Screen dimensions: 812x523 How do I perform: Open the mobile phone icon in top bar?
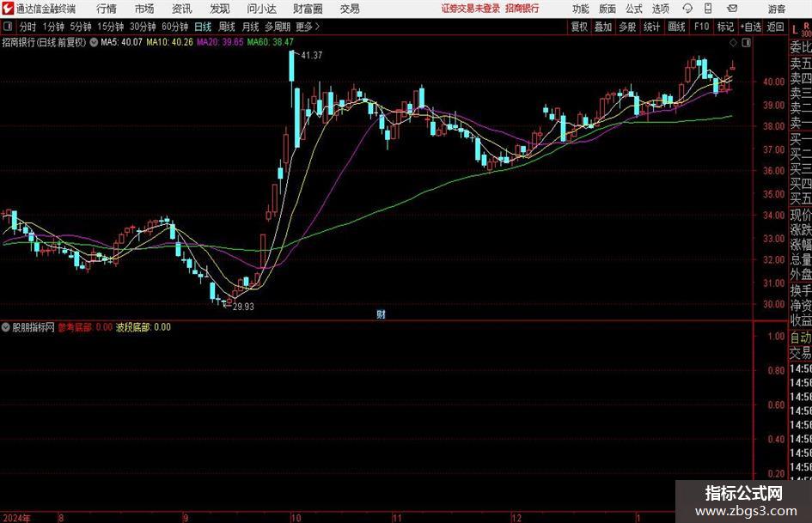click(708, 9)
